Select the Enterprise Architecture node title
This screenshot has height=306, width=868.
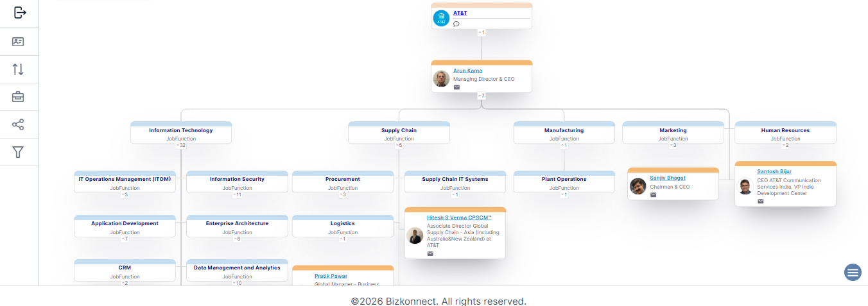click(x=237, y=223)
